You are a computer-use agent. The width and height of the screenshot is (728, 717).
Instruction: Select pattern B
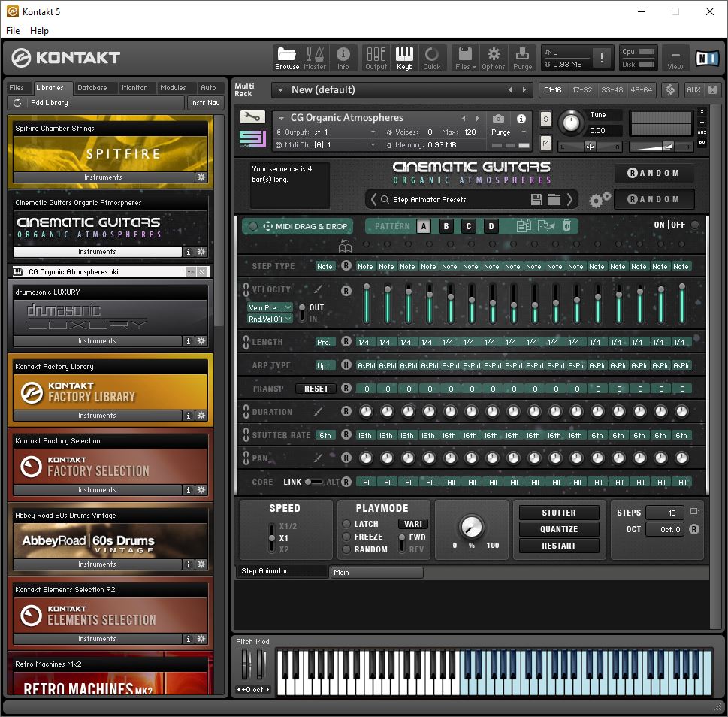pos(446,226)
